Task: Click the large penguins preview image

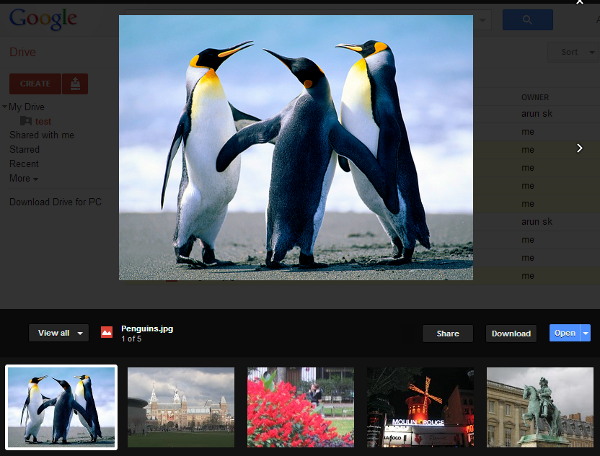Action: [x=296, y=148]
